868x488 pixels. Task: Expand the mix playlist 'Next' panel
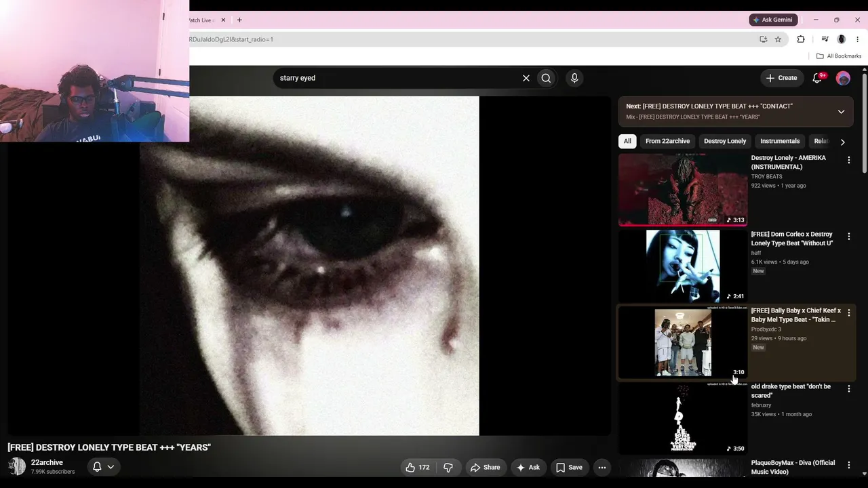tap(841, 112)
